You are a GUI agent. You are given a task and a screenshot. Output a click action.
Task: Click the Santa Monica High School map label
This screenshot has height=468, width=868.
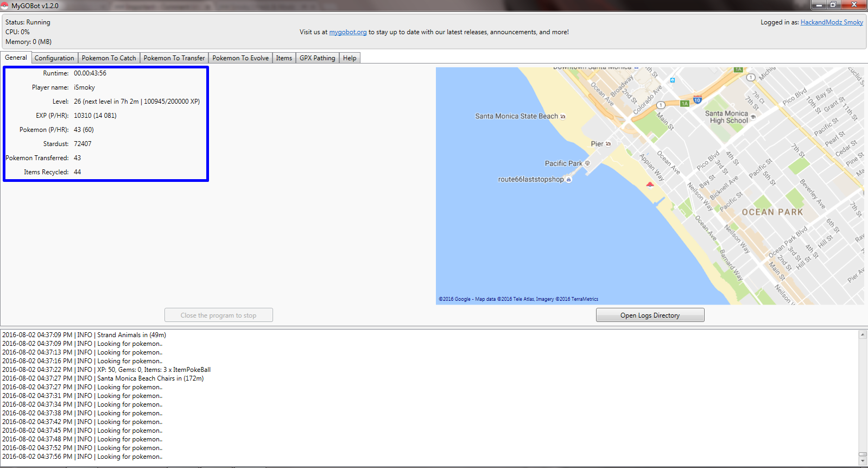click(x=726, y=117)
